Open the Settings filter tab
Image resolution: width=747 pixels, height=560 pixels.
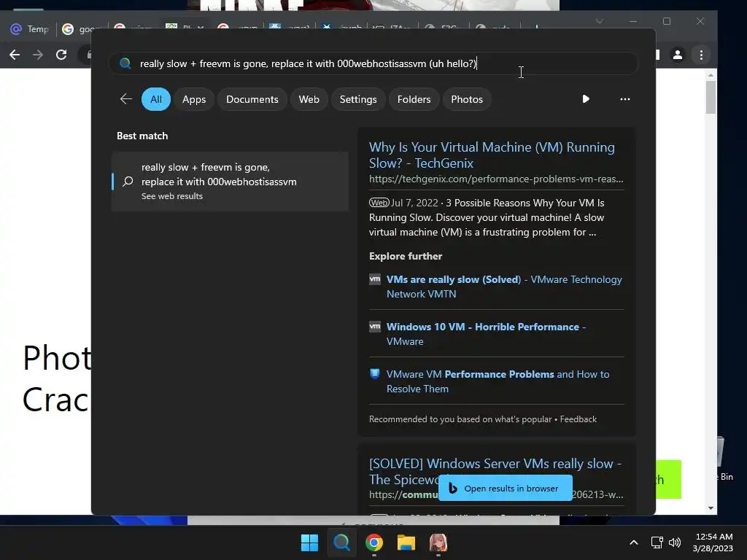(357, 99)
